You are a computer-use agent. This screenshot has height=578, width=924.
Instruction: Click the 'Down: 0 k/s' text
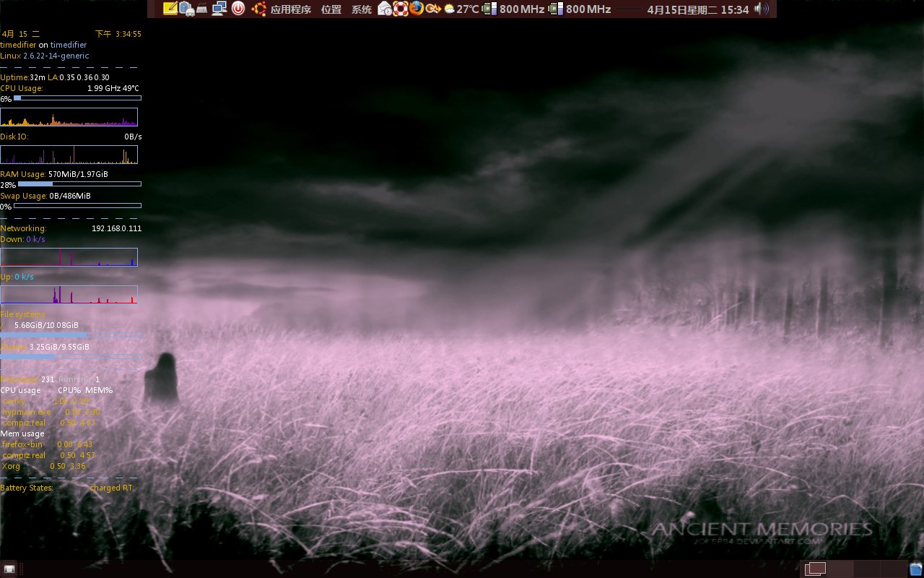22,239
